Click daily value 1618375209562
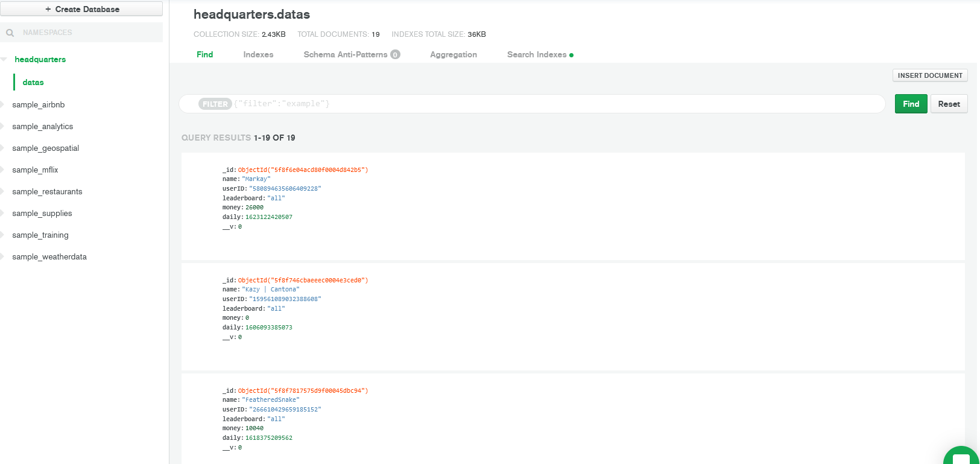The width and height of the screenshot is (980, 464). (269, 438)
